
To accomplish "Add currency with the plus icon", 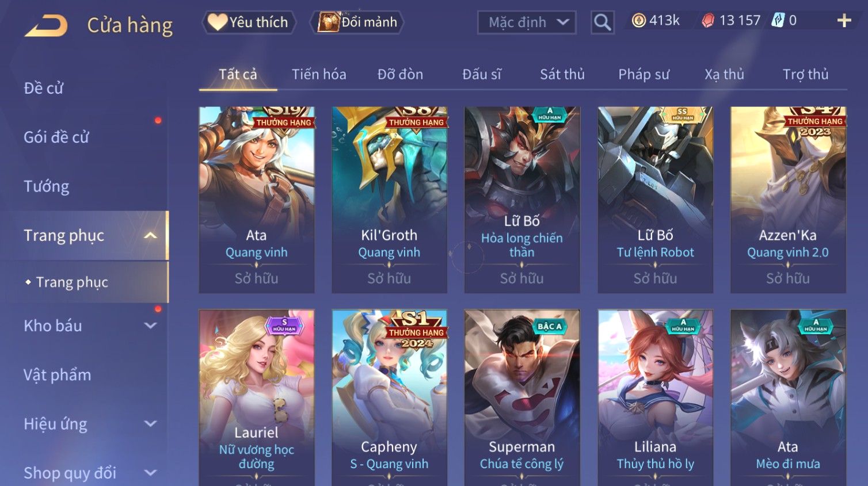I will 844,21.
